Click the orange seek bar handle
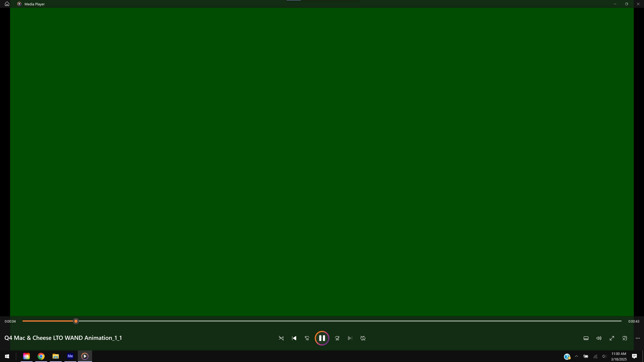Viewport: 644px width, 362px height. pyautogui.click(x=76, y=321)
